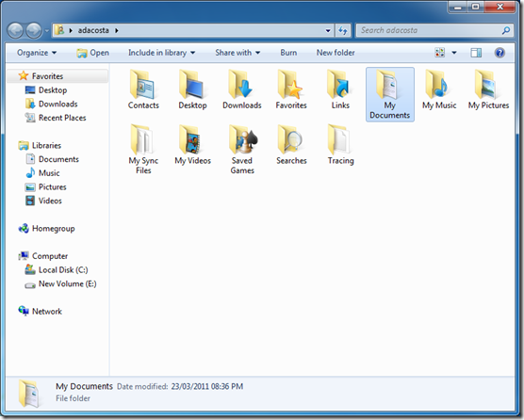Click the Help question mark icon
524x420 pixels.
499,53
